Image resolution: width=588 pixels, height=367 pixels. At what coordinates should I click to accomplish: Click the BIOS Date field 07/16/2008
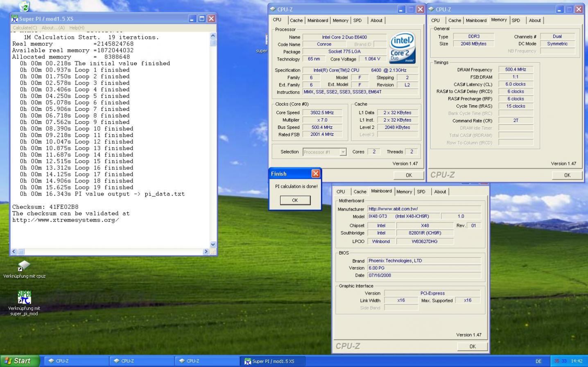tap(424, 275)
